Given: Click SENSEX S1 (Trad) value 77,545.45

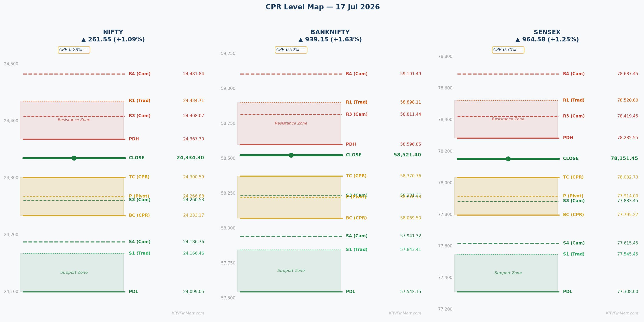Looking at the screenshot, I should click(628, 254).
